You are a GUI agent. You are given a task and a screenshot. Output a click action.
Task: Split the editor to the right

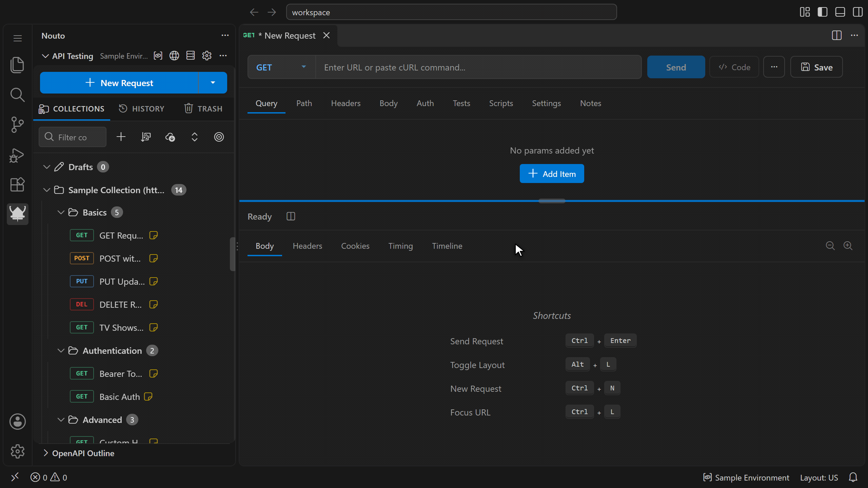(x=837, y=35)
